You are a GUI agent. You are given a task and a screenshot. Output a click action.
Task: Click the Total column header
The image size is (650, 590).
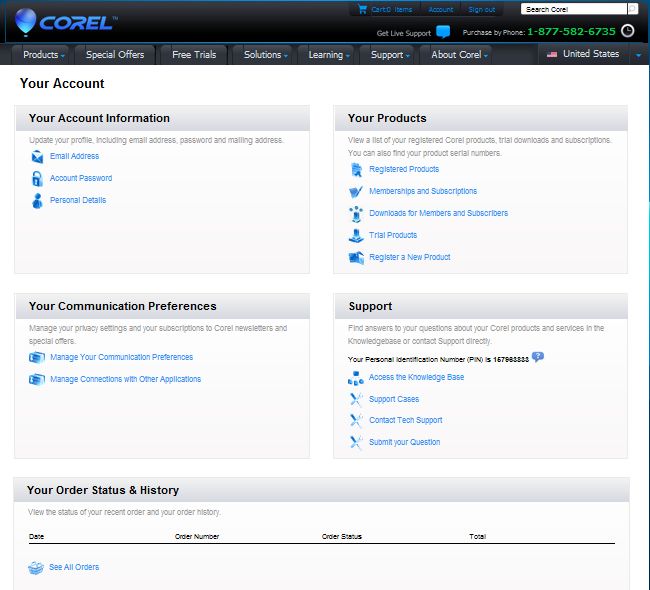(x=478, y=537)
